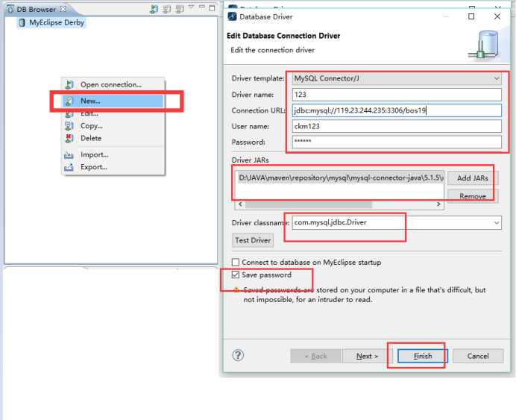
Task: Click the help question mark icon
Action: (x=238, y=355)
